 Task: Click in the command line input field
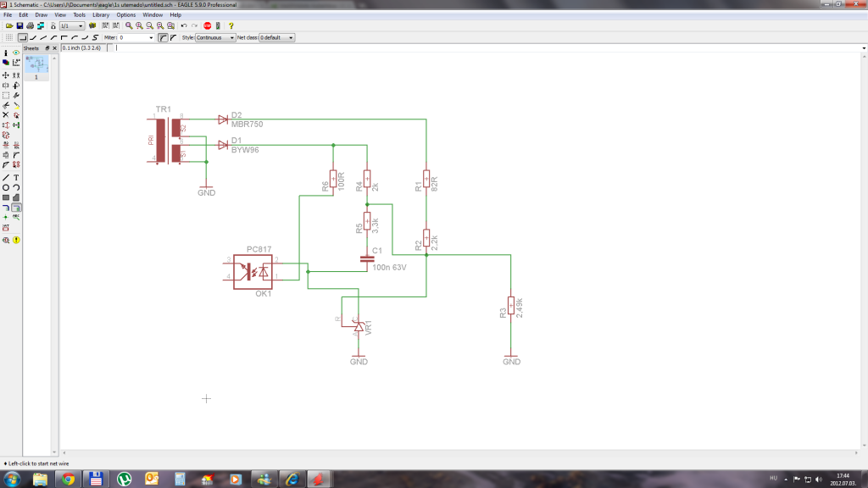[487, 48]
